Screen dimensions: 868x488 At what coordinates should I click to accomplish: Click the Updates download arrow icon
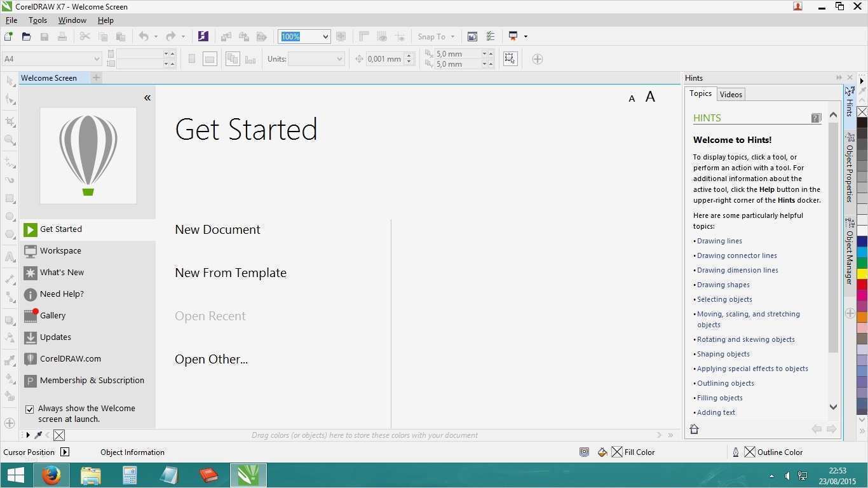tap(30, 337)
